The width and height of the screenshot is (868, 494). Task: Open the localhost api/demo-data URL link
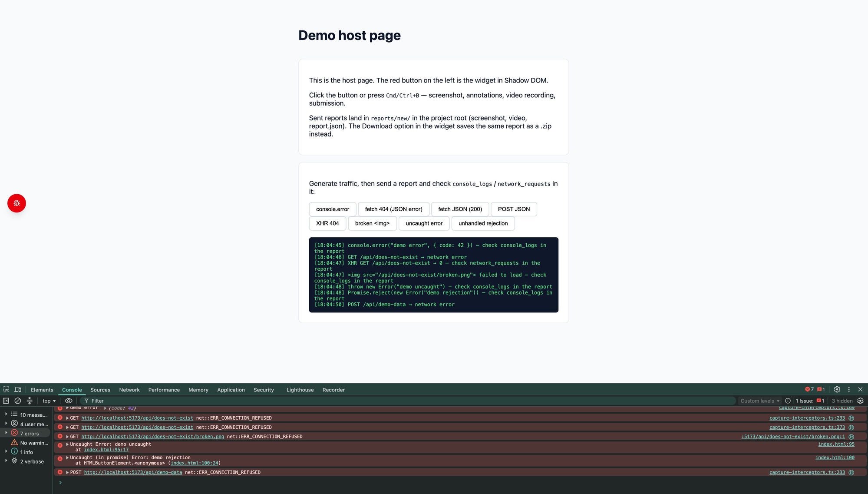133,472
